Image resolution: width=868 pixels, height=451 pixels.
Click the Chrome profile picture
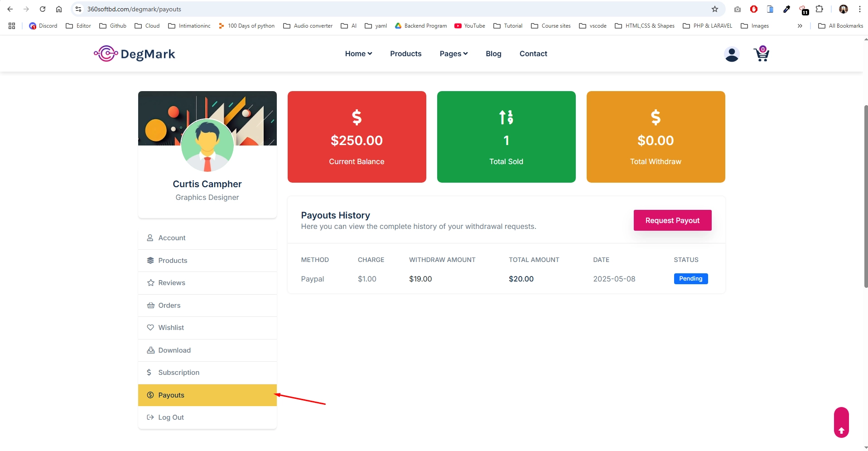[x=844, y=9]
